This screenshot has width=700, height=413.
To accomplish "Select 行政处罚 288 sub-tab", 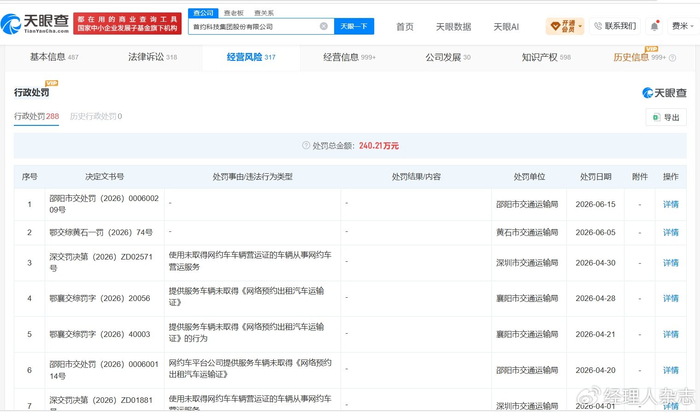I will 37,117.
